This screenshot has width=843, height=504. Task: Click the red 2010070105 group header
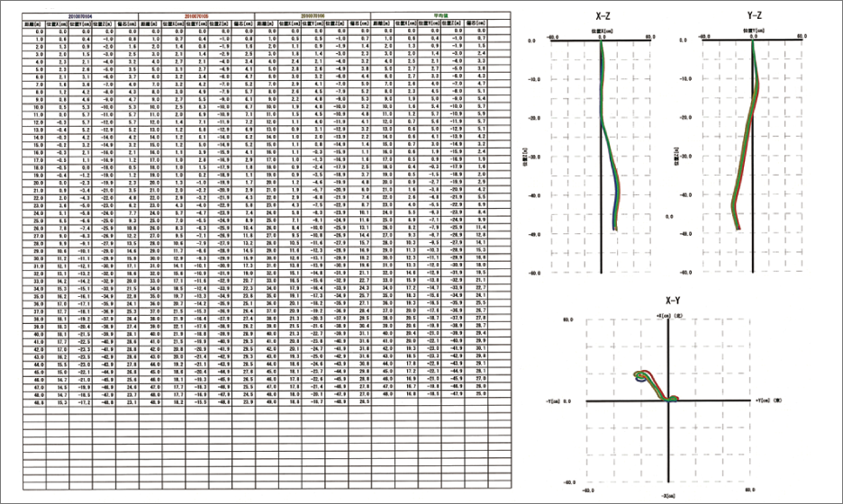[x=196, y=17]
